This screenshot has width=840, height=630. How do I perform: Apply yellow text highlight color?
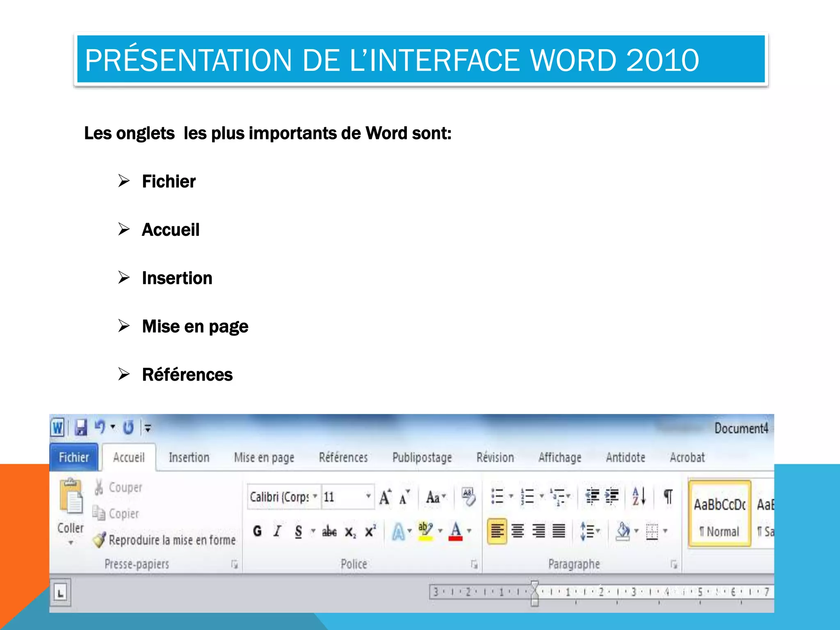click(x=425, y=531)
